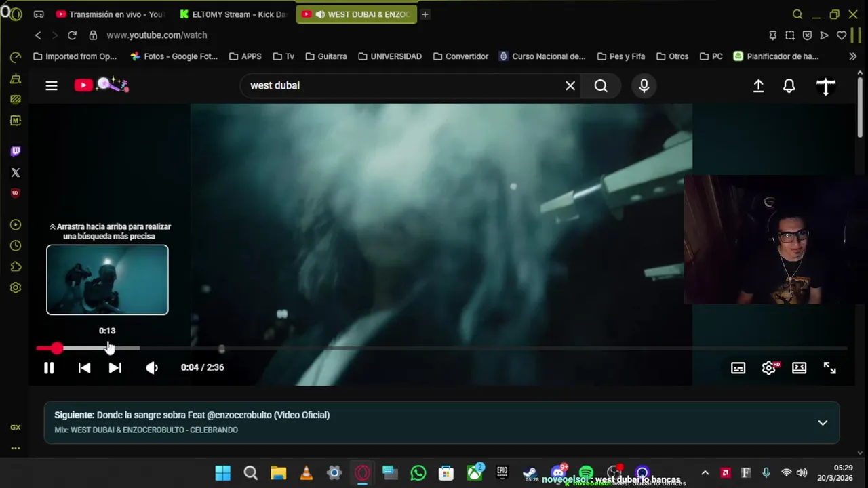Seek the video progress bar to 0:13
Screen dimensions: 868x488
click(107, 348)
